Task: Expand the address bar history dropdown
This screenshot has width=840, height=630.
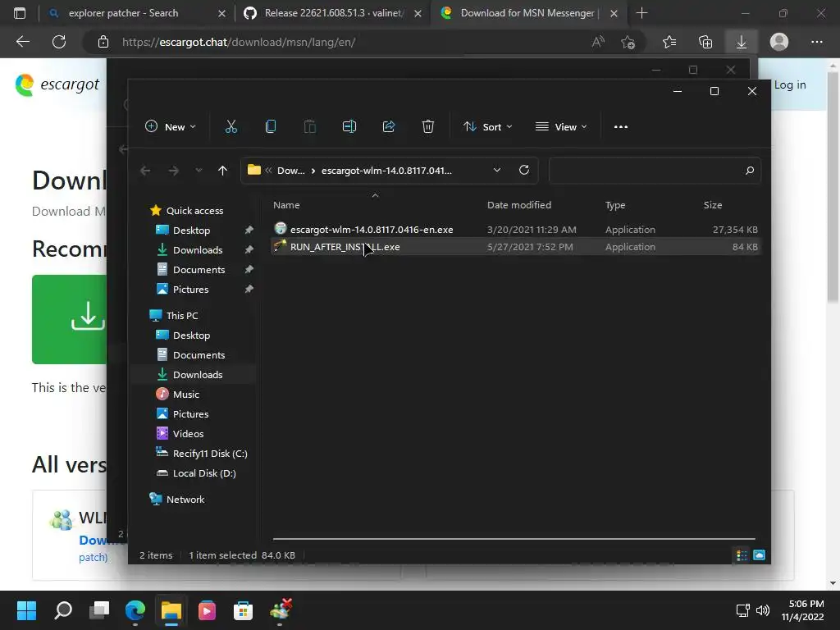Action: point(496,170)
